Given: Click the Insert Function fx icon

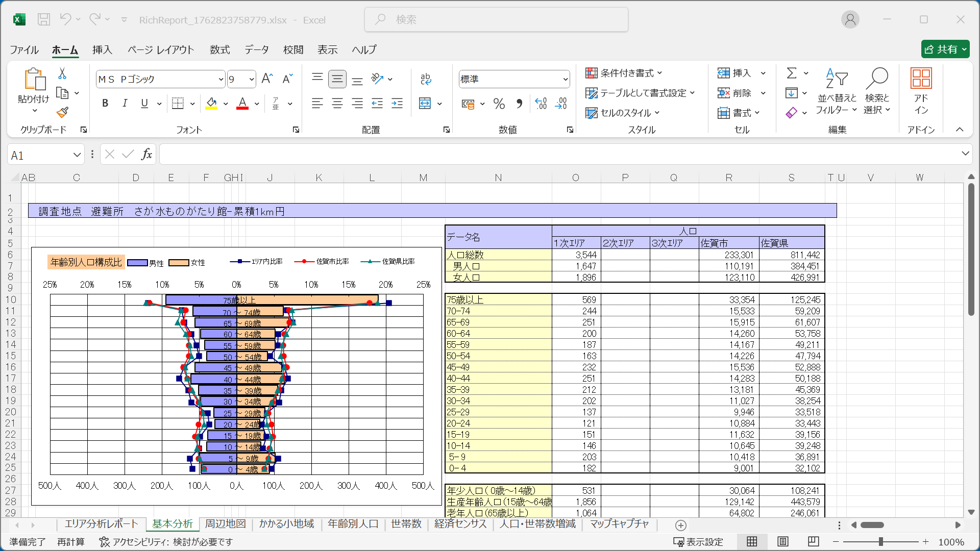Looking at the screenshot, I should tap(146, 155).
